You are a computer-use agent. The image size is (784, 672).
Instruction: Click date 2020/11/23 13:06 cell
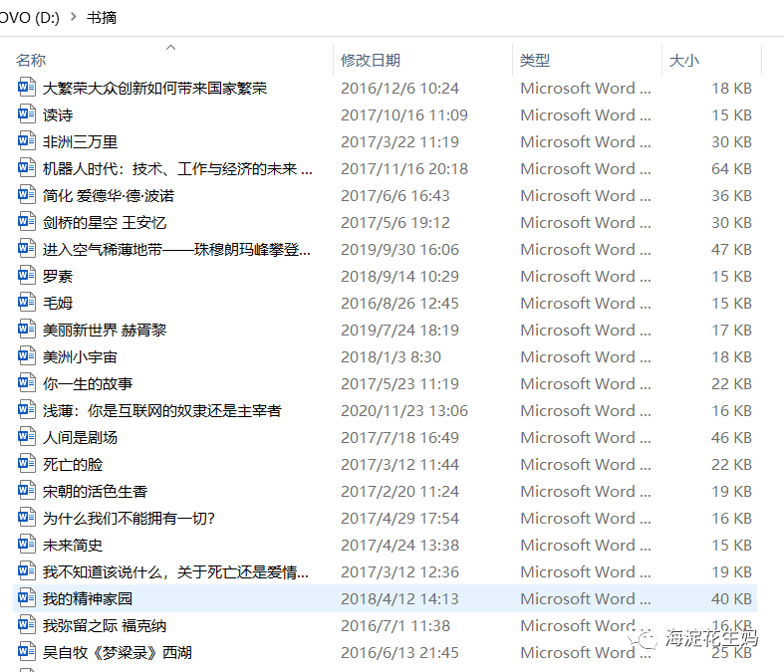point(404,411)
